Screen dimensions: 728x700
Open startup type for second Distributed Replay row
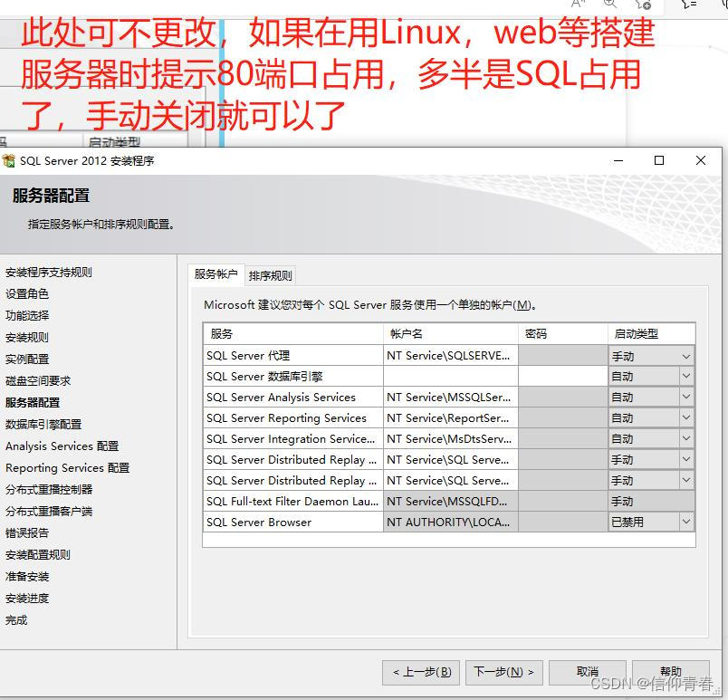[685, 481]
